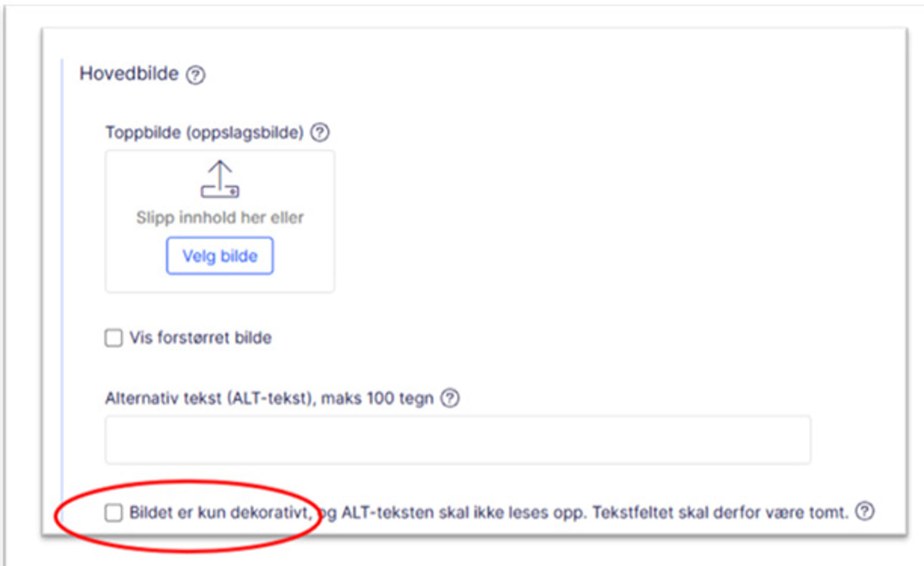The width and height of the screenshot is (924, 566).
Task: Click the 'Slipp innhold her eller' text
Action: pyautogui.click(x=219, y=218)
